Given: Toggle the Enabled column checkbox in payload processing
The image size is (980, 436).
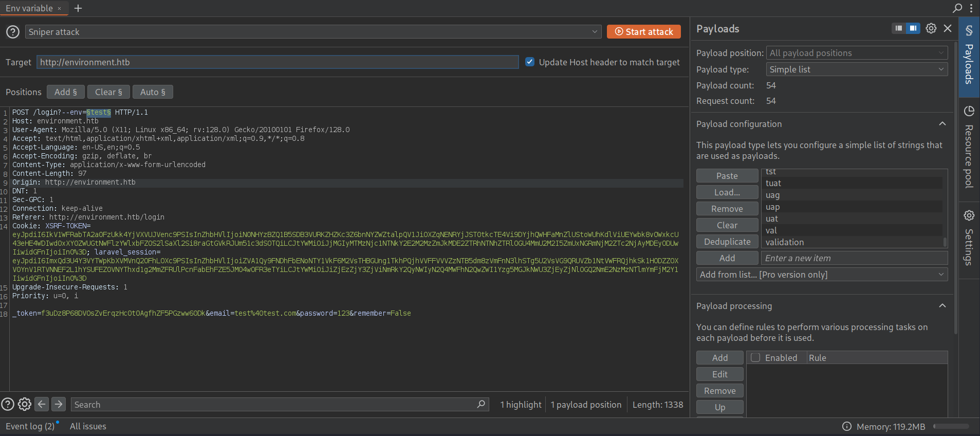Looking at the screenshot, I should [755, 357].
